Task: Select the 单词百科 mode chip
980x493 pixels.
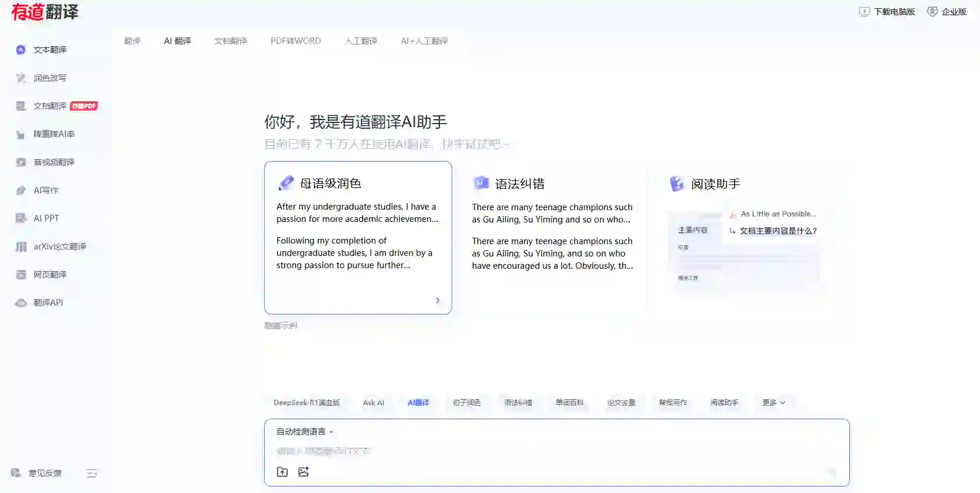Action: pos(570,403)
